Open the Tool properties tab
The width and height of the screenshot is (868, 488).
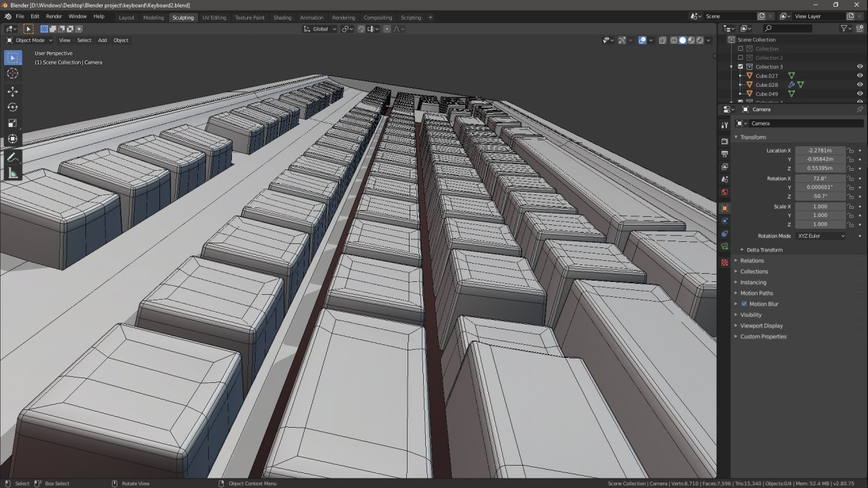coord(724,124)
